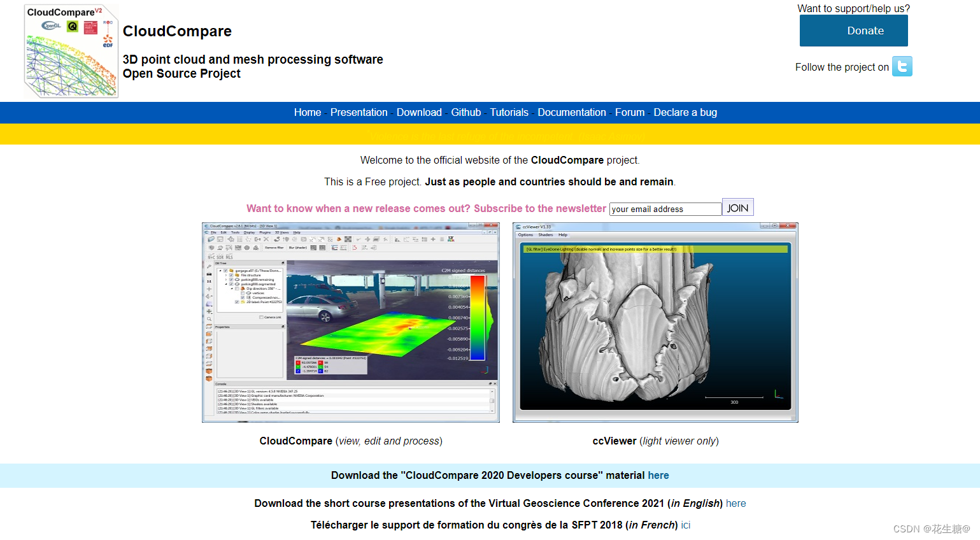
Task: Open the Download page
Action: point(419,112)
